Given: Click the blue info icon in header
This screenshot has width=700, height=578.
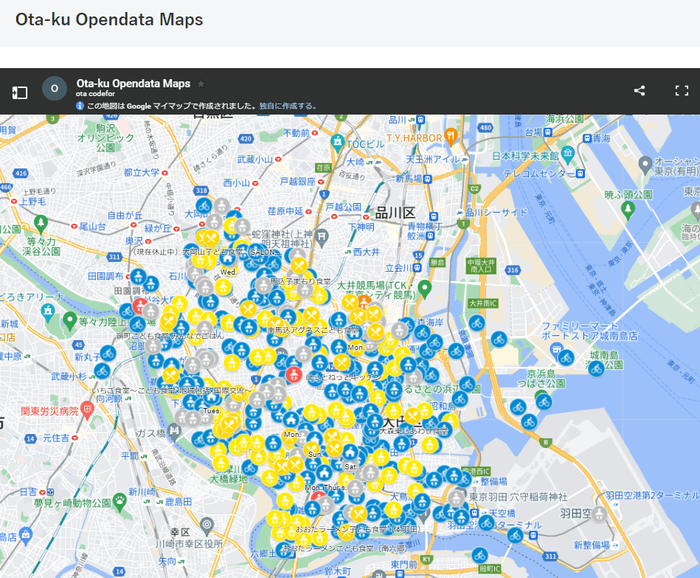Looking at the screenshot, I should click(80, 105).
